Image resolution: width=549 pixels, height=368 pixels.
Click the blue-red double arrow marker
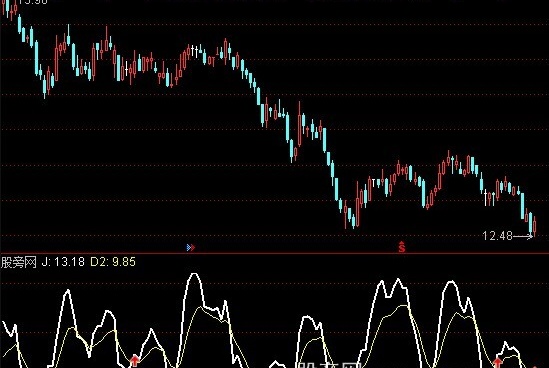click(x=191, y=248)
